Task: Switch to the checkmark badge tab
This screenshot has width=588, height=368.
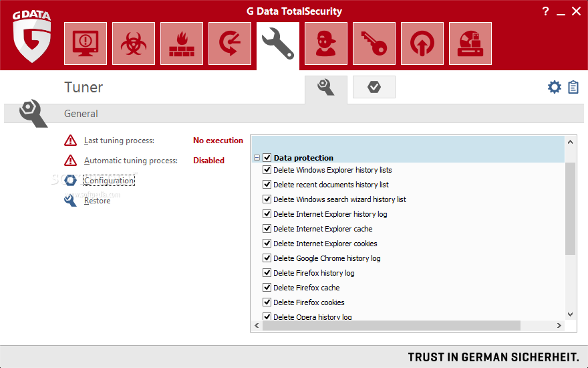Action: 374,87
